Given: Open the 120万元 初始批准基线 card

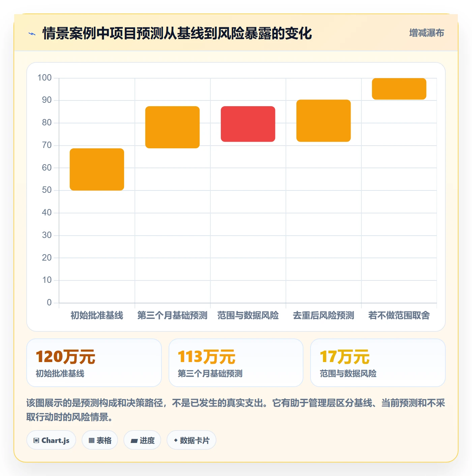Looking at the screenshot, I should coord(94,363).
